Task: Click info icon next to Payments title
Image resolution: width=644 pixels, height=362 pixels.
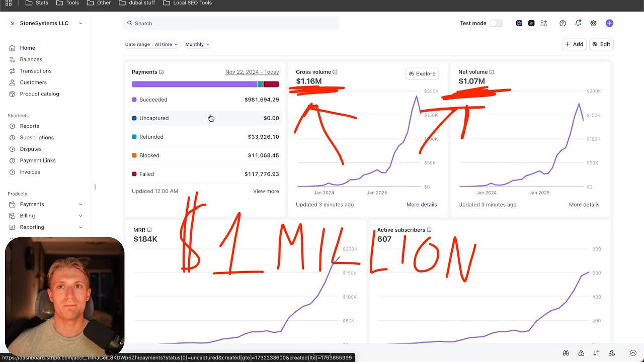Action: tap(161, 72)
